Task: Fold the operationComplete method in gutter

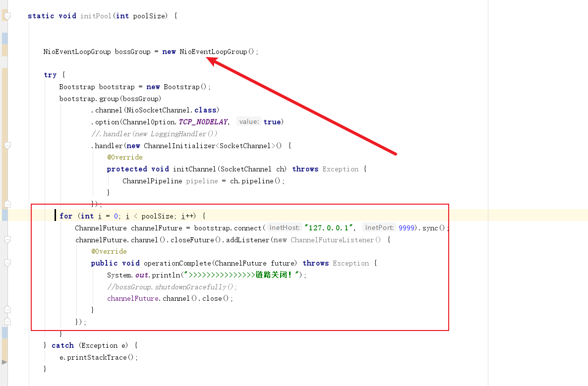Action: click(x=7, y=263)
